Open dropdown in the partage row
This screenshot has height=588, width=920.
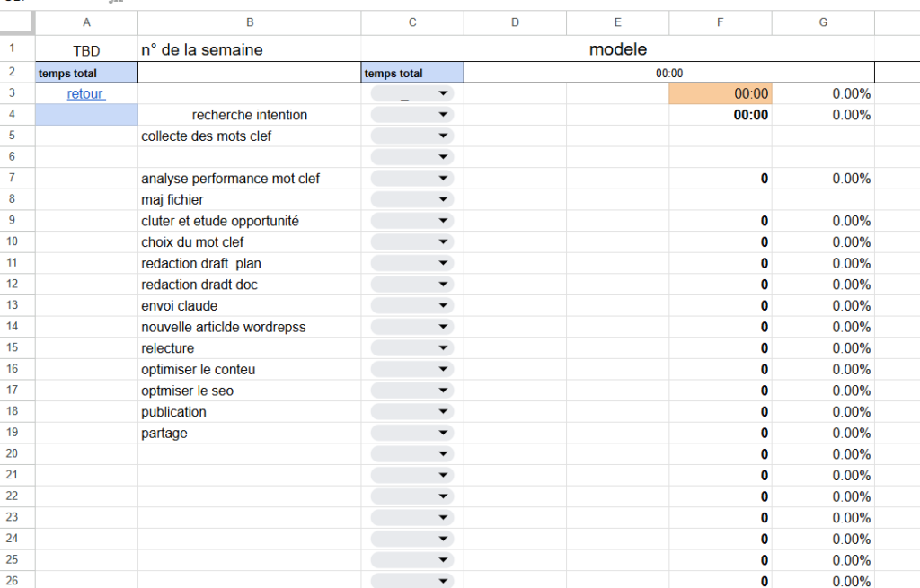(x=411, y=434)
